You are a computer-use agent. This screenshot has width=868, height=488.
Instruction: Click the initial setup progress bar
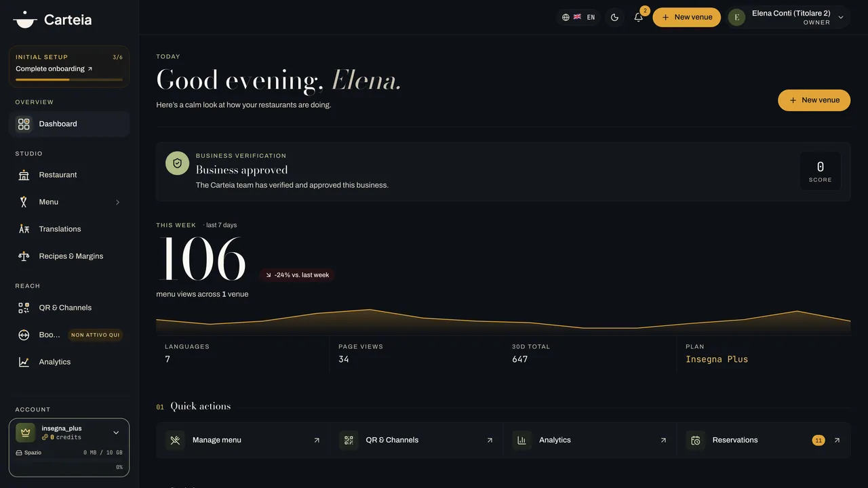coord(69,80)
